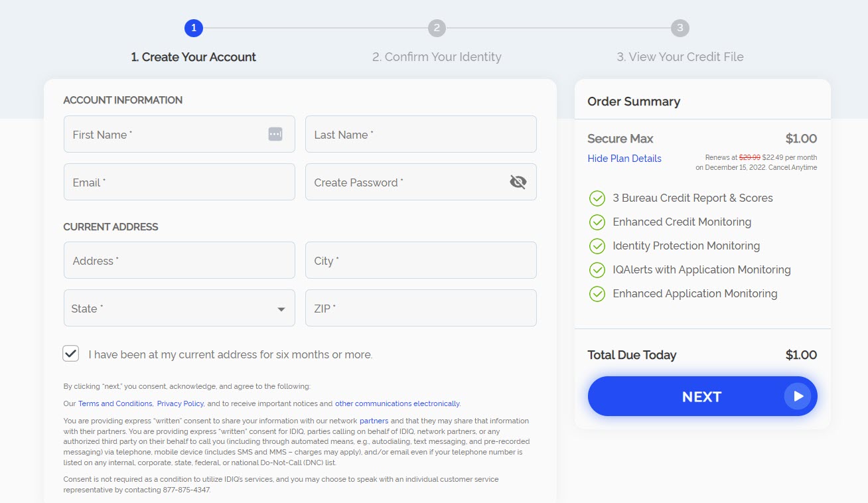Viewport: 868px width, 503px height.
Task: Open the Privacy Policy link
Action: click(x=181, y=403)
